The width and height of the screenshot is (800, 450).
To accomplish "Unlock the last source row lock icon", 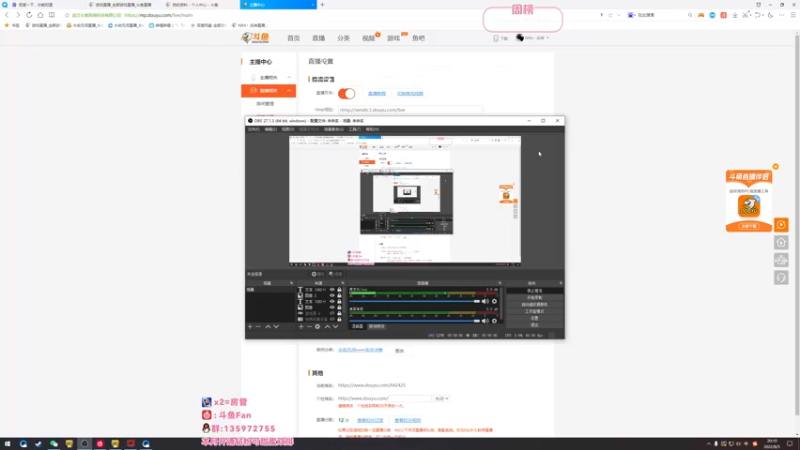I will 339,319.
